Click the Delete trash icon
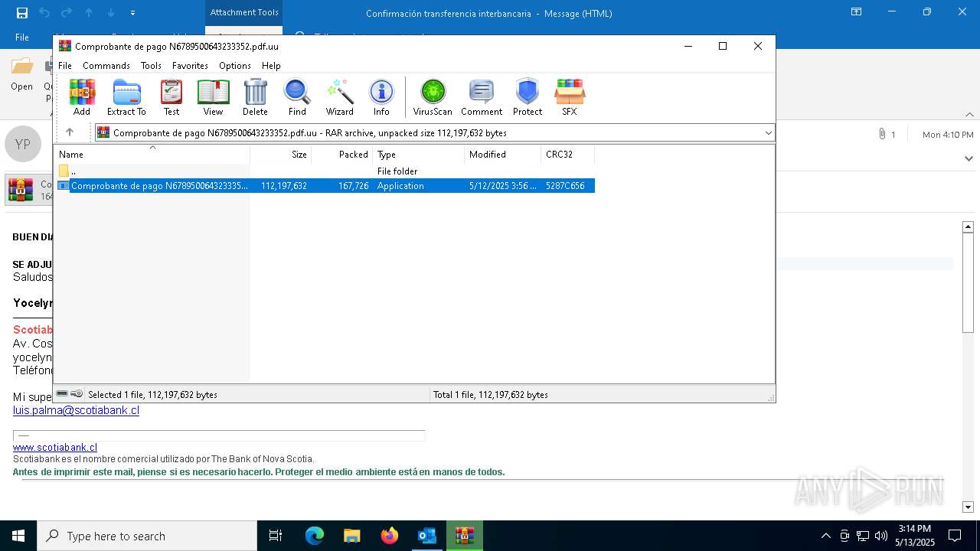 tap(255, 97)
